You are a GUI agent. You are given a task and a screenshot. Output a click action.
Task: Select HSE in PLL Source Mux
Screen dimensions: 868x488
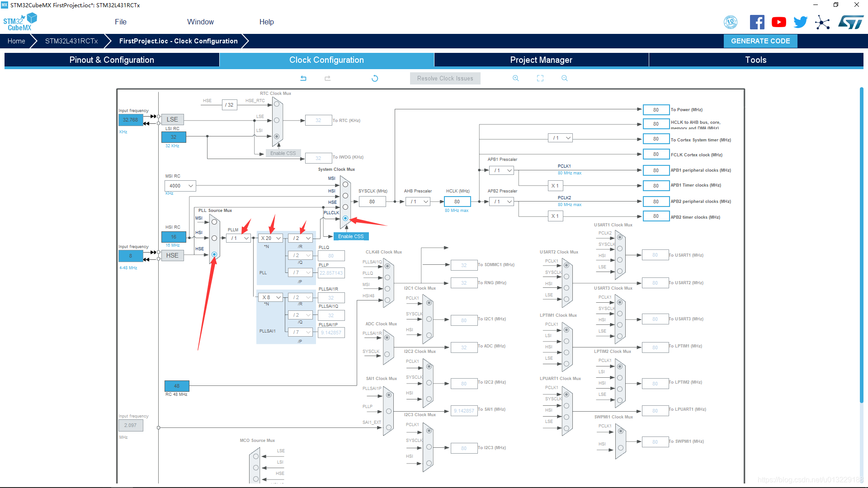tap(214, 254)
